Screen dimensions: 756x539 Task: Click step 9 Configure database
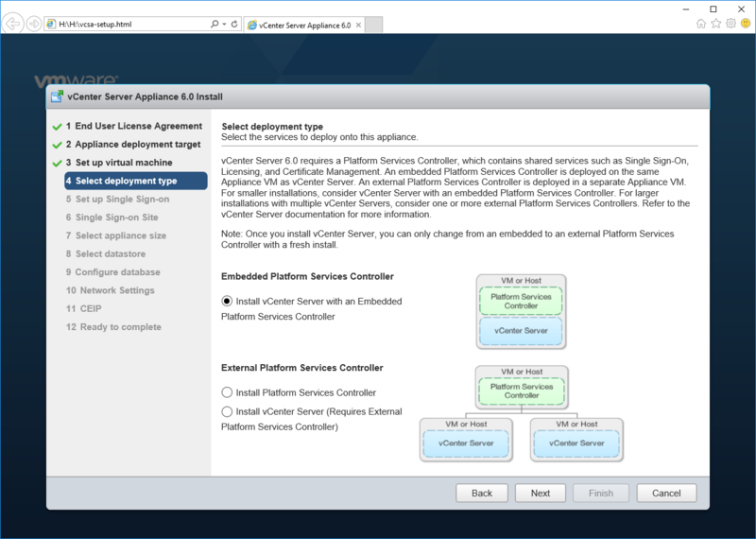coord(112,272)
